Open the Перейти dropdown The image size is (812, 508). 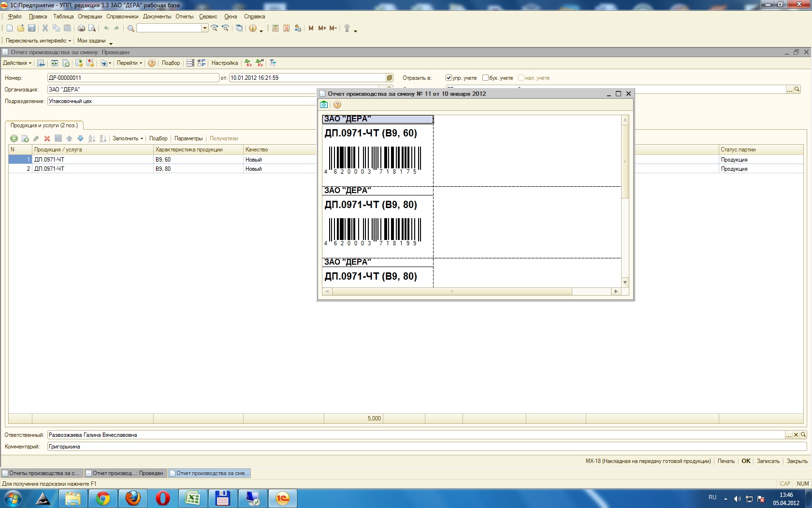tap(129, 63)
